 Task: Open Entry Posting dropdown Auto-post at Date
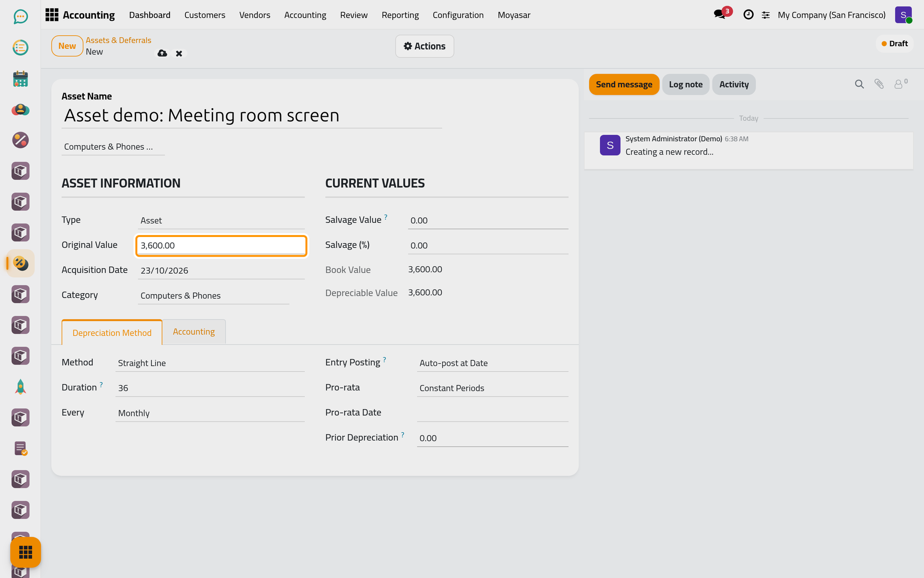tap(492, 363)
